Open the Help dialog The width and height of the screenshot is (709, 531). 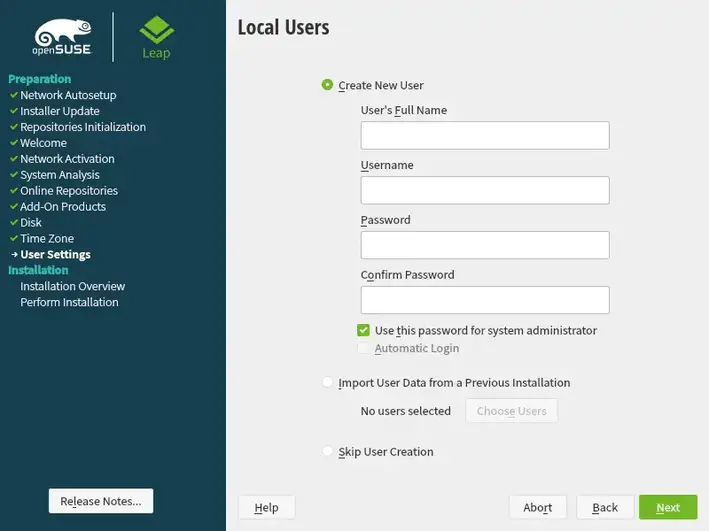[x=266, y=507]
